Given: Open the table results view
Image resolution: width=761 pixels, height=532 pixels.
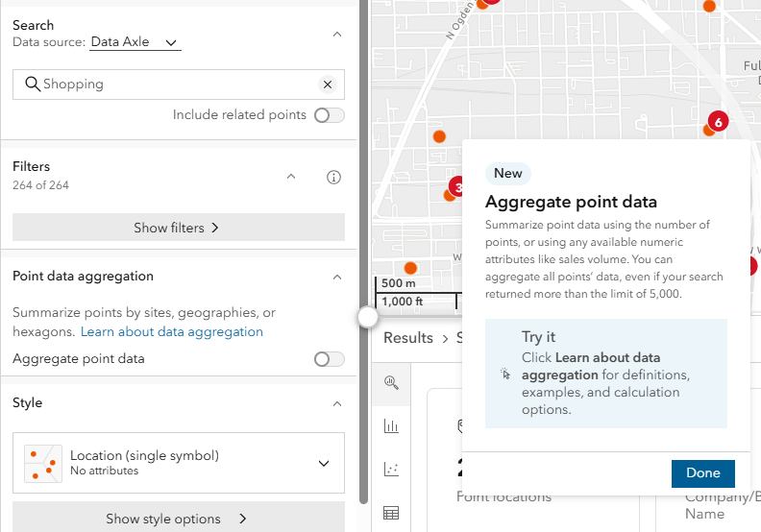Looking at the screenshot, I should (391, 513).
